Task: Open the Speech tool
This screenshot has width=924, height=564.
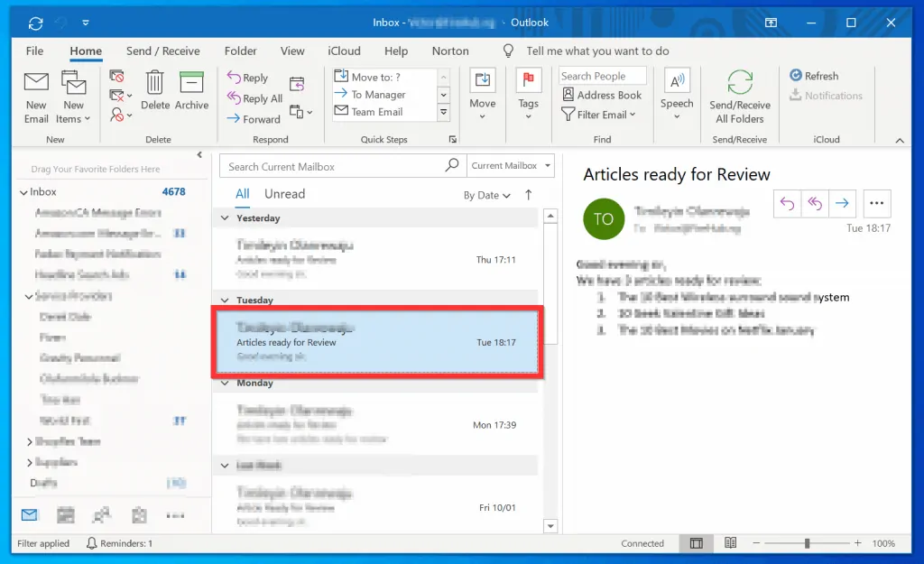Action: [677, 94]
